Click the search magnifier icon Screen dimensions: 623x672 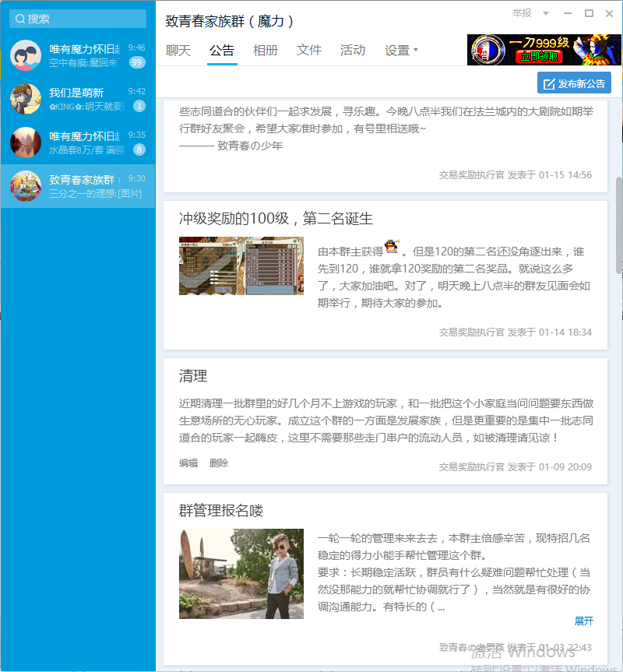[x=20, y=19]
